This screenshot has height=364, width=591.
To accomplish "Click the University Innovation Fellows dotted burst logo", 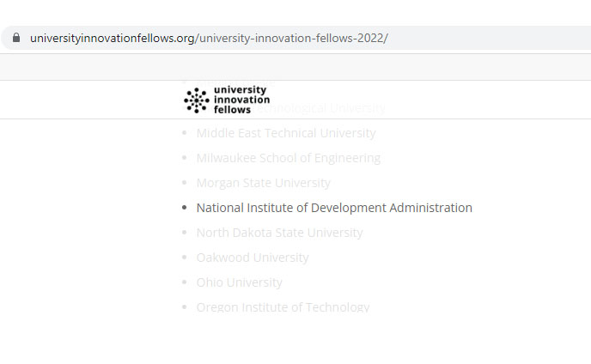I will click(197, 100).
